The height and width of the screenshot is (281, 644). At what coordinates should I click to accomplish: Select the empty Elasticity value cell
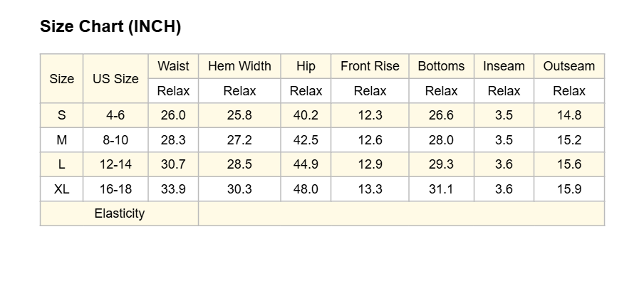tap(401, 213)
